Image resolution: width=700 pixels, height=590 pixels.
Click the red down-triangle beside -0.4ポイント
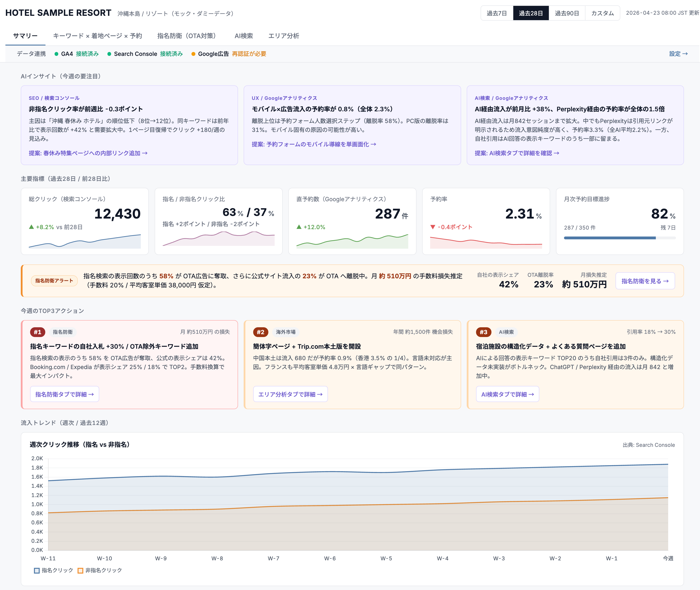(x=433, y=227)
